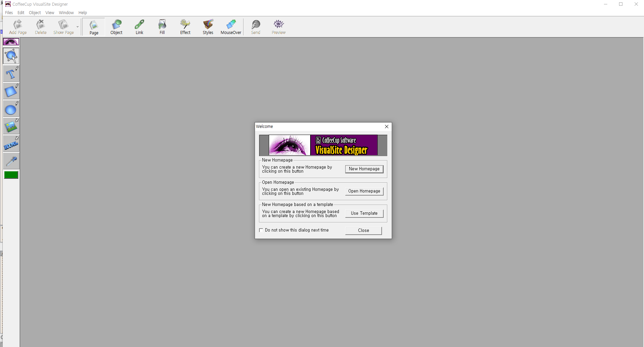
Task: Click the purple eye logo in sidebar
Action: (x=11, y=42)
